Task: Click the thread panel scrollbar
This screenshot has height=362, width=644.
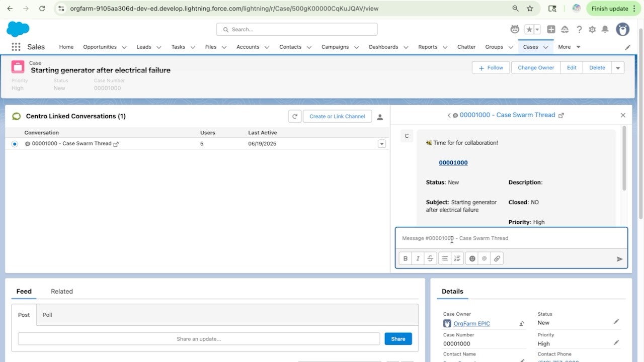Action: pos(624,158)
